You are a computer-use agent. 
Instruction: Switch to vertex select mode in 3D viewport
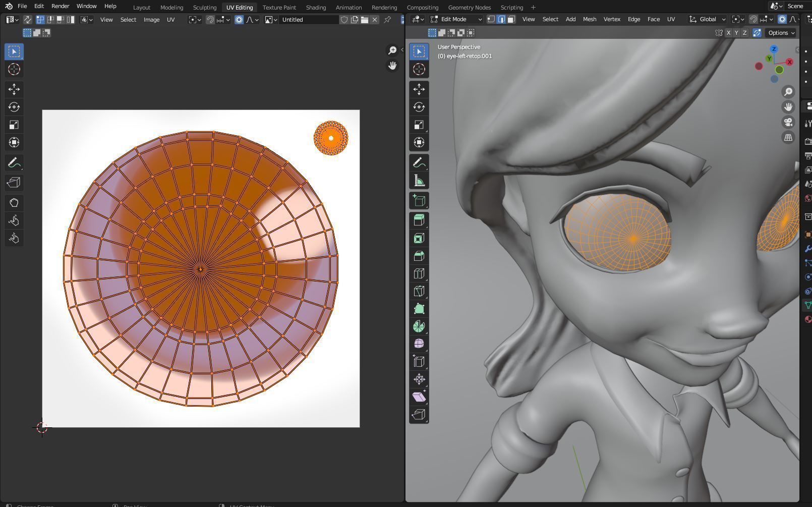point(491,19)
